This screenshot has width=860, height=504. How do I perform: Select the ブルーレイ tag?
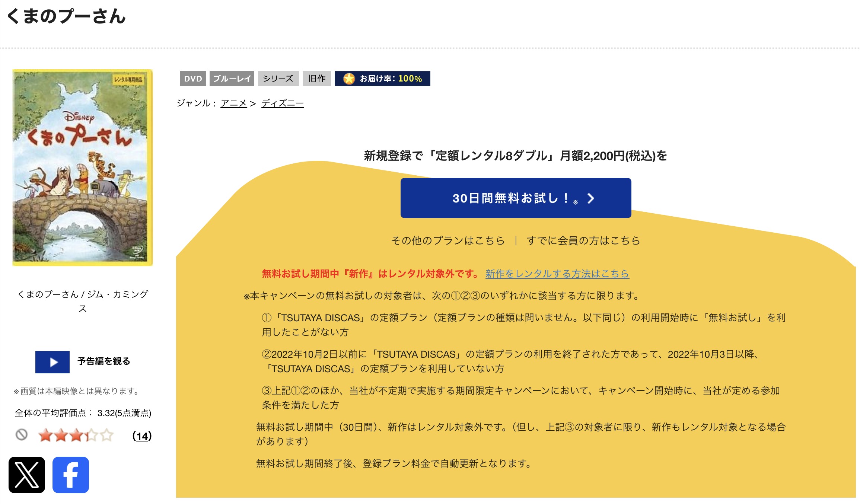coord(232,79)
